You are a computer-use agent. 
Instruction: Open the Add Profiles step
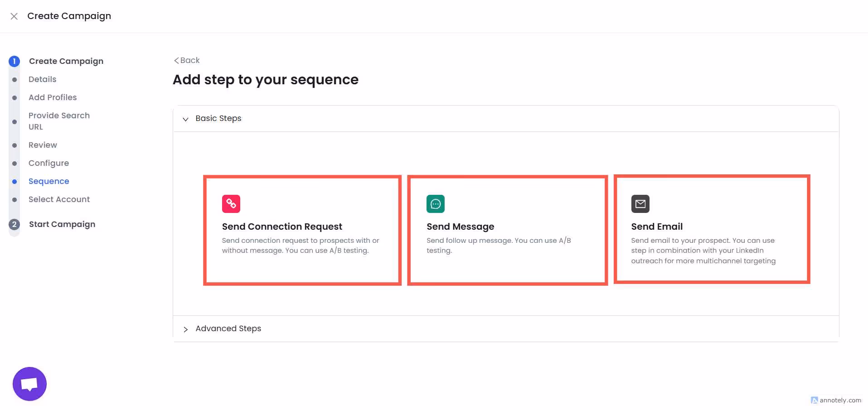(x=52, y=97)
